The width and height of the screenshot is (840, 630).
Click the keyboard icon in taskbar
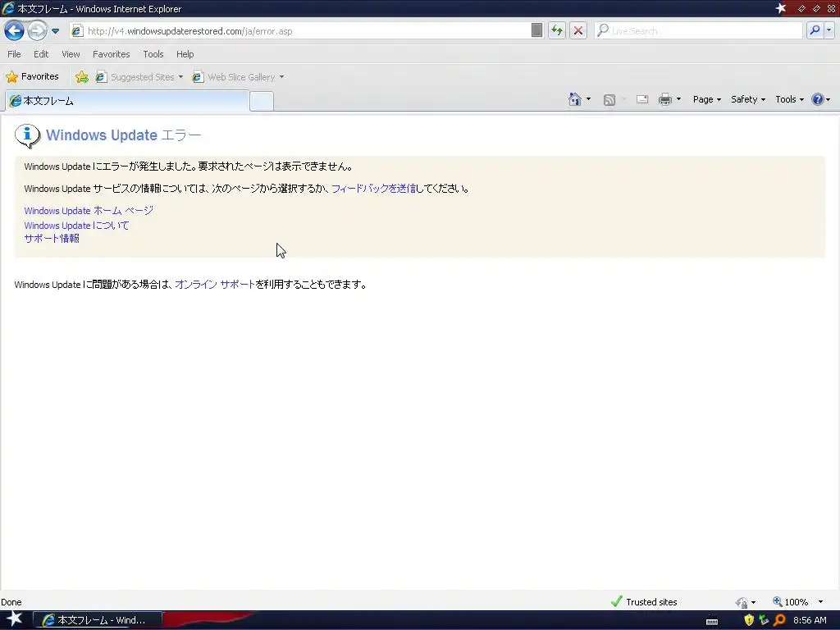711,621
